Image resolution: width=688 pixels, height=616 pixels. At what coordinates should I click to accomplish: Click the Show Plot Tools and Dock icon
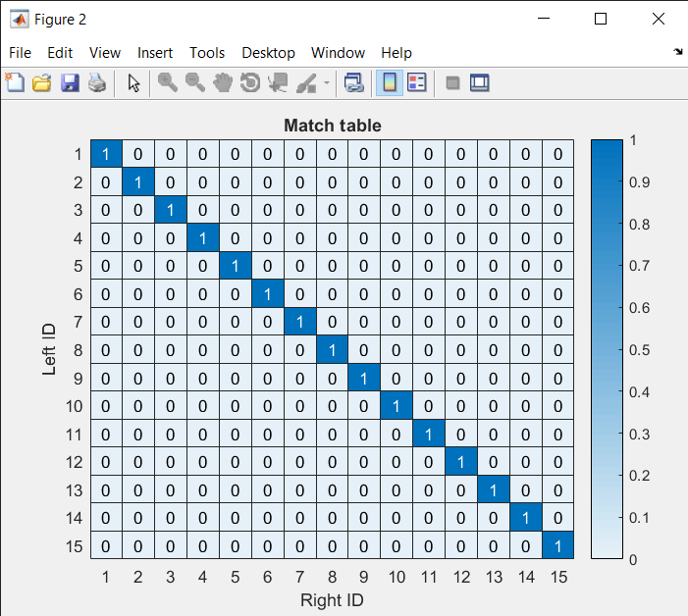(x=480, y=82)
